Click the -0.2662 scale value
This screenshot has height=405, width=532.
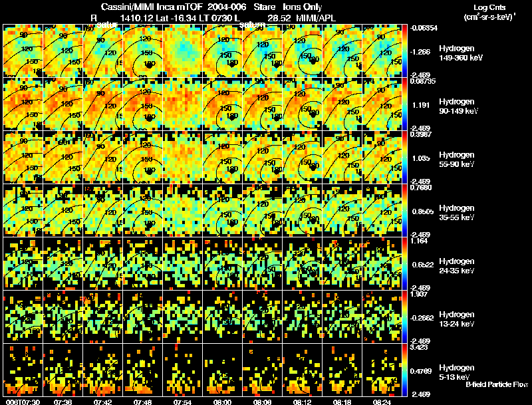[x=422, y=318]
